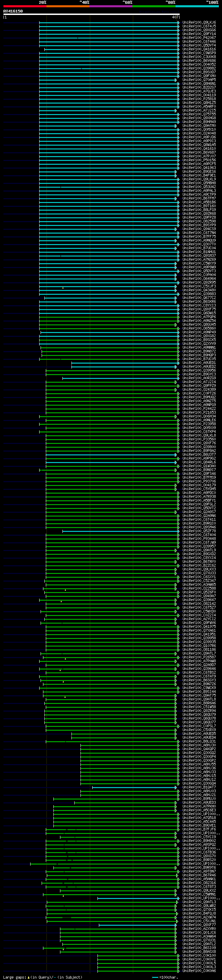The width and height of the screenshot is (222, 980).
Task: Open the UniRef100_P25818 hit
Action: point(199,99)
